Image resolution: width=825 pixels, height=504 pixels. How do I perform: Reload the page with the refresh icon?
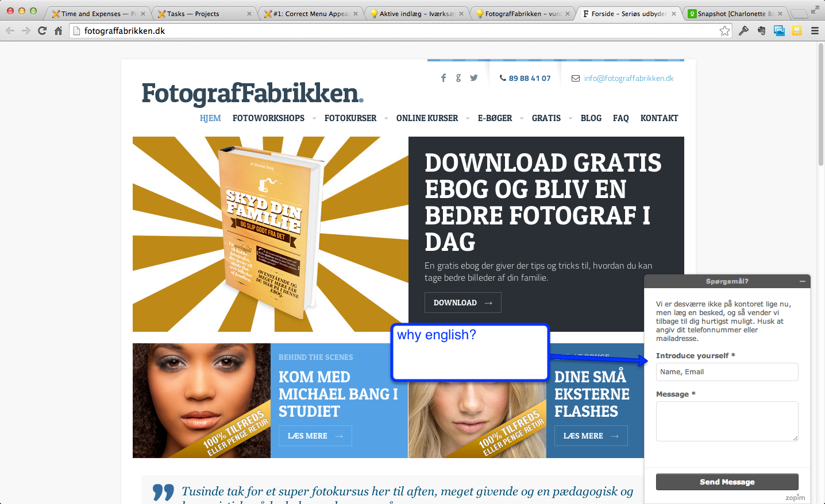coord(42,31)
